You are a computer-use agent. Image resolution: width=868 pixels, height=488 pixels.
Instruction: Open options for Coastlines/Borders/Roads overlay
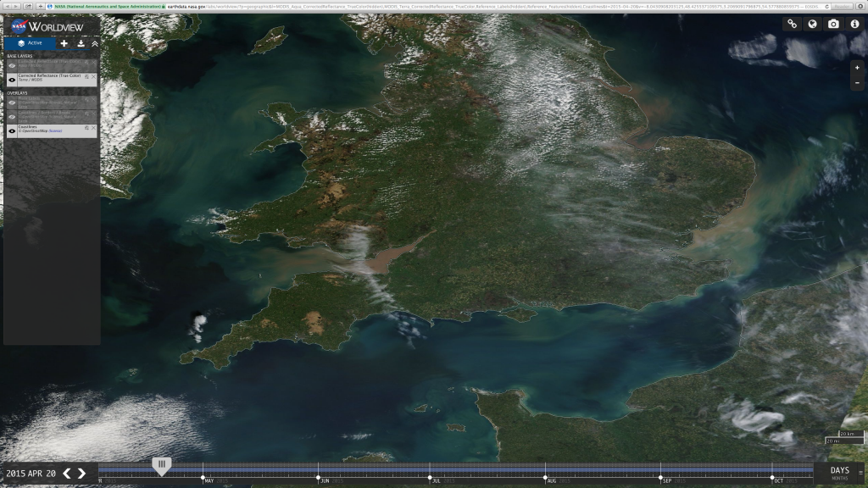coord(86,114)
